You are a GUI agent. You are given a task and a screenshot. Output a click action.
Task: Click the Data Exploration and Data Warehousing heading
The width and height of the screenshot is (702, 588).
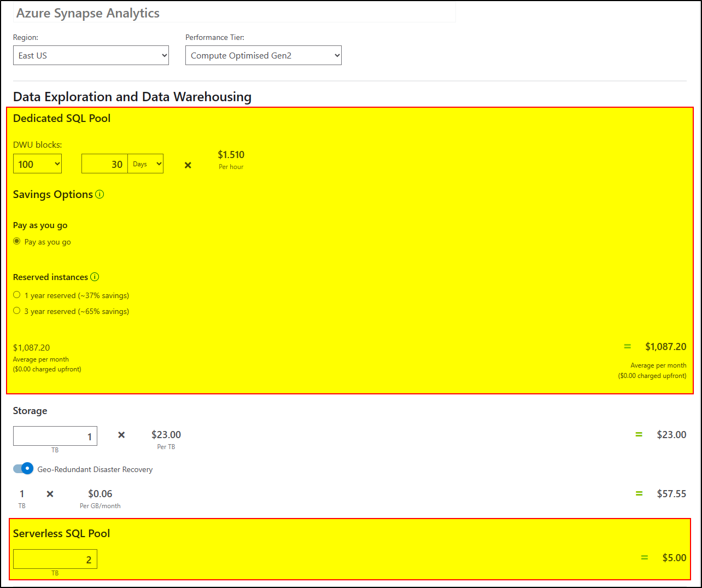click(132, 97)
